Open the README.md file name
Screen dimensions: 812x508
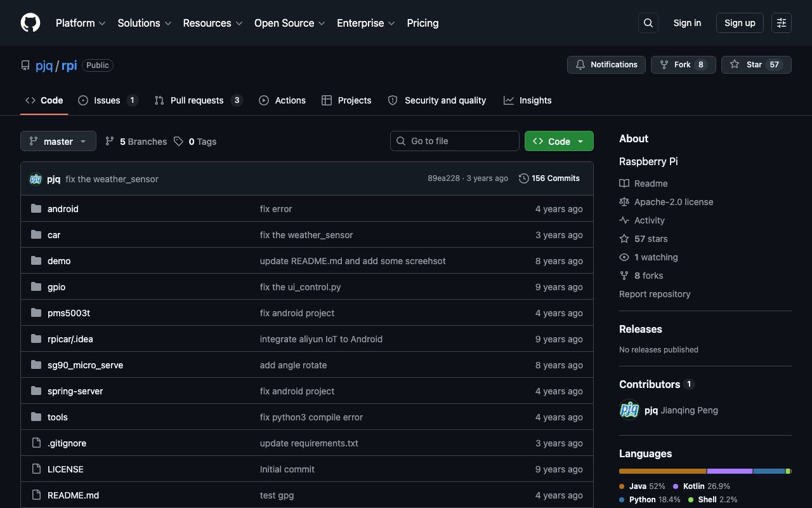click(x=74, y=495)
